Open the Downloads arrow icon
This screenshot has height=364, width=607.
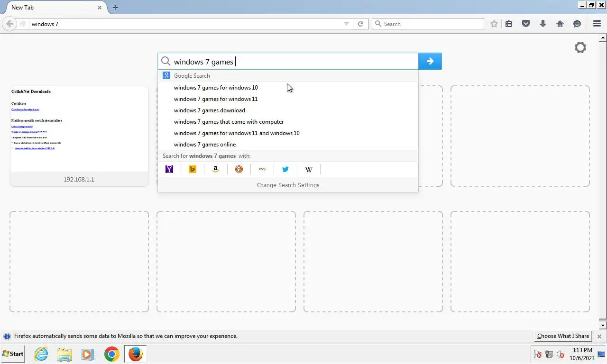tap(543, 24)
